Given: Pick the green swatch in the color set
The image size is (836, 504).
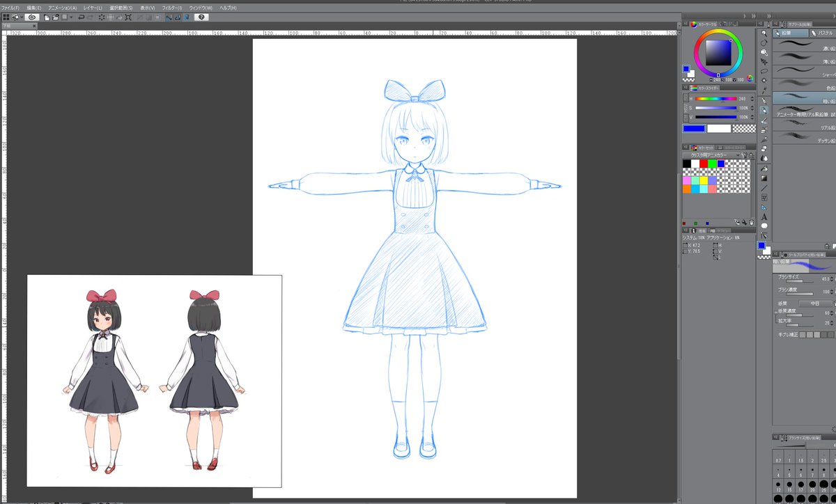Looking at the screenshot, I should tap(711, 164).
